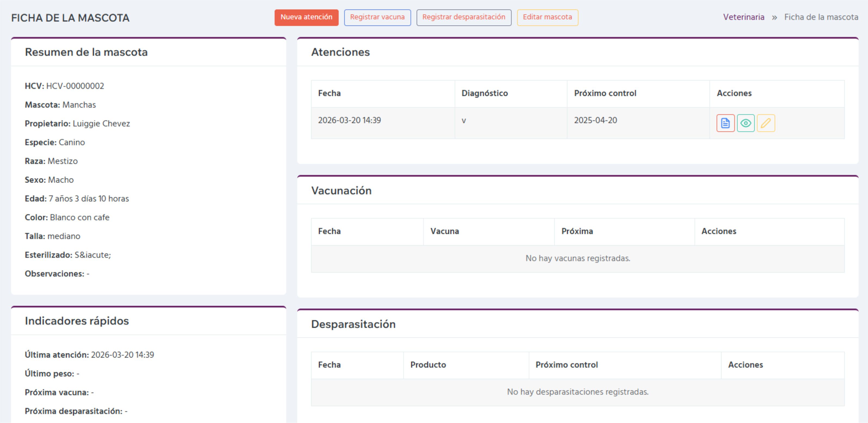Click the Atenciones section title
This screenshot has height=423, width=868.
(341, 52)
